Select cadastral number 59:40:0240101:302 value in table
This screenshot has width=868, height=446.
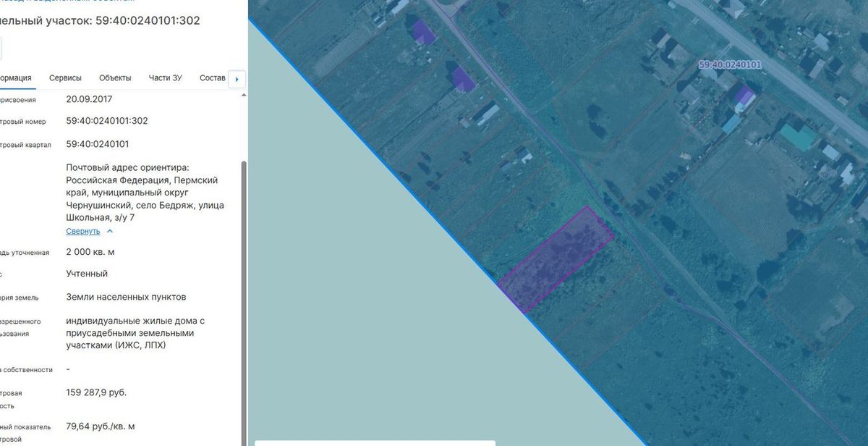(x=107, y=121)
